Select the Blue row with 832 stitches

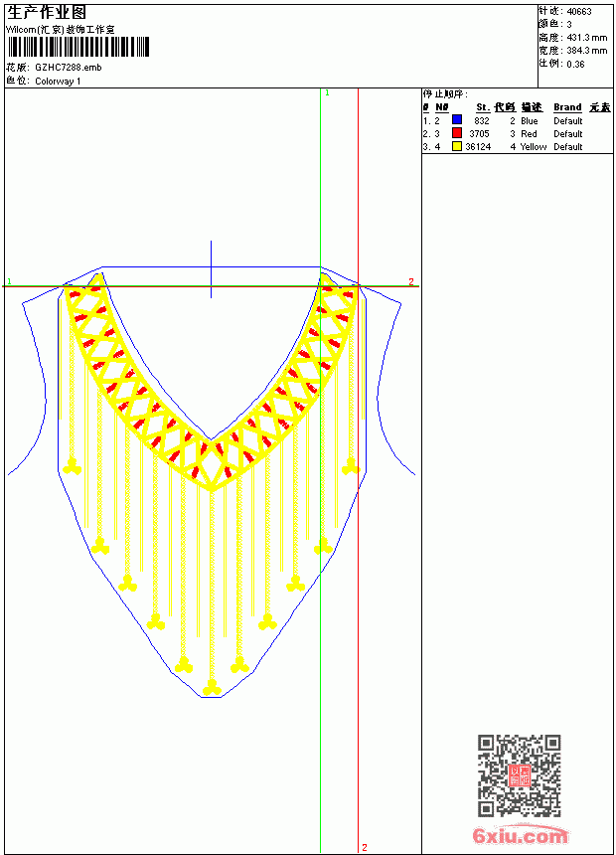click(517, 120)
